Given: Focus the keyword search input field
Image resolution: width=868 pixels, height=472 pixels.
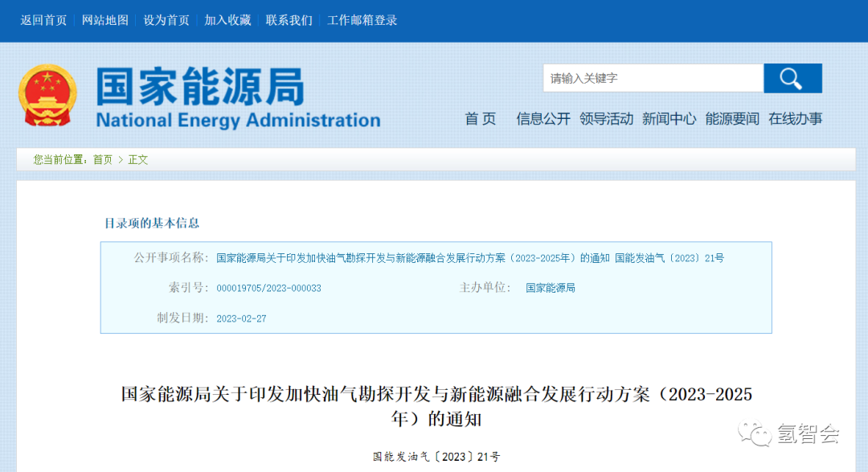Looking at the screenshot, I should coord(653,78).
